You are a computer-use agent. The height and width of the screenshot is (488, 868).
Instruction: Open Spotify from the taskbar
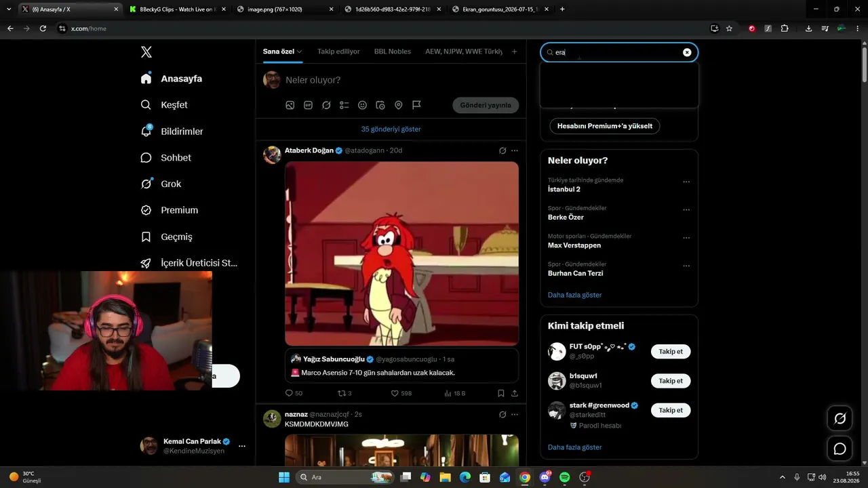[x=564, y=477]
